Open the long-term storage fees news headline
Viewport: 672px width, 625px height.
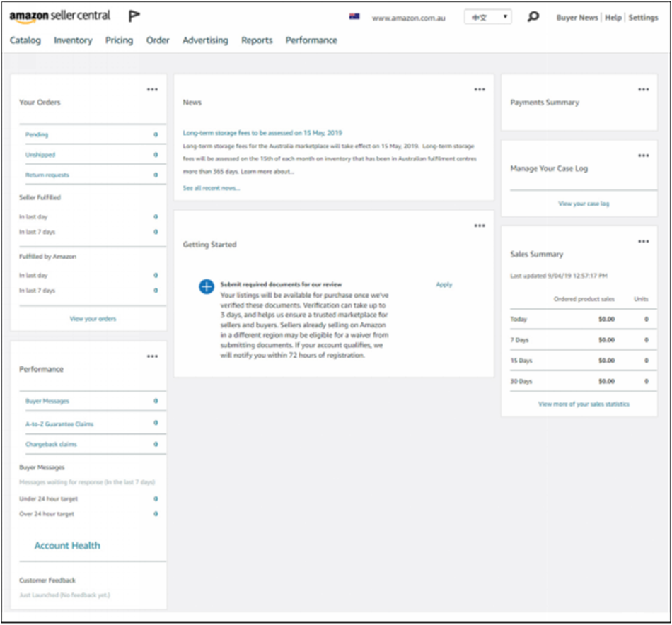click(x=262, y=133)
